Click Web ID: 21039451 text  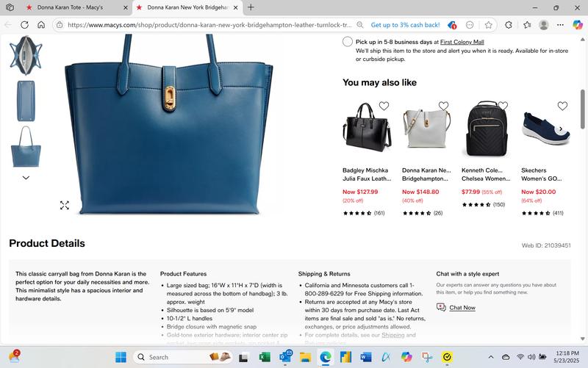546,245
